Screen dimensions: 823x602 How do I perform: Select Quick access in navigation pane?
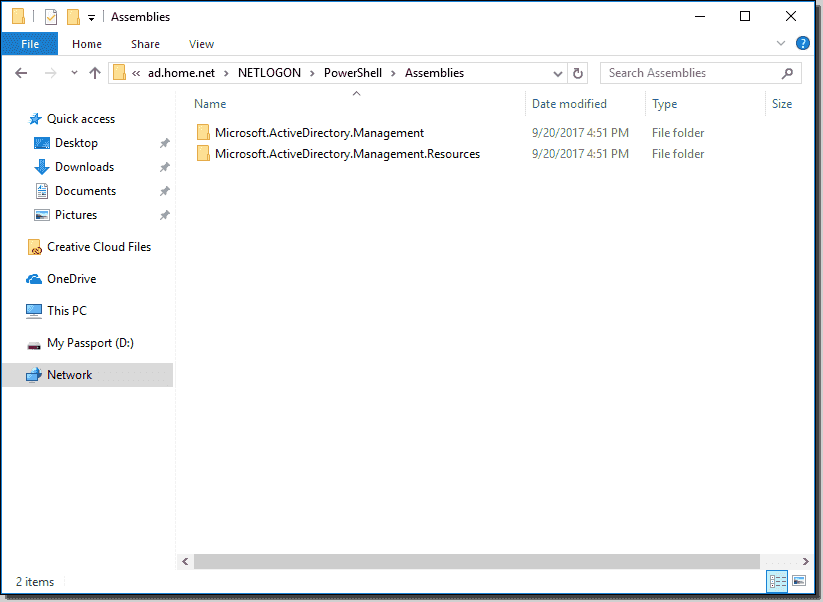[x=81, y=119]
